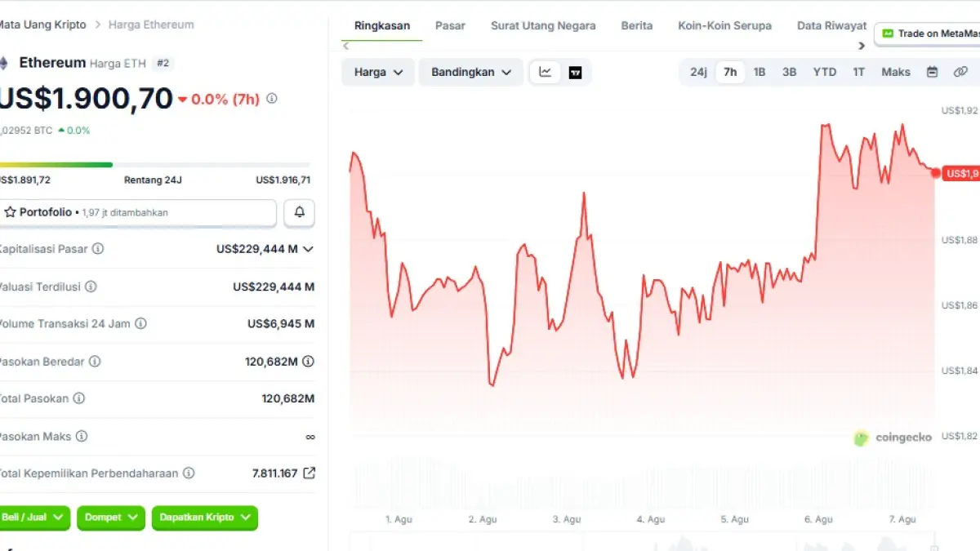Select the 1B time range
This screenshot has width=980, height=551.
(759, 72)
